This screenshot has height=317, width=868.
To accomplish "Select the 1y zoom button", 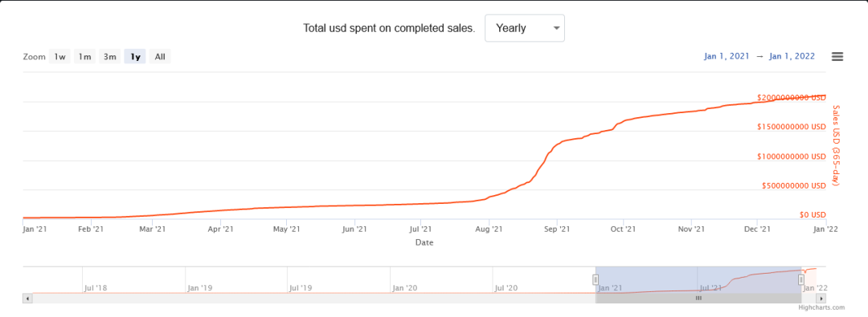I will [135, 56].
